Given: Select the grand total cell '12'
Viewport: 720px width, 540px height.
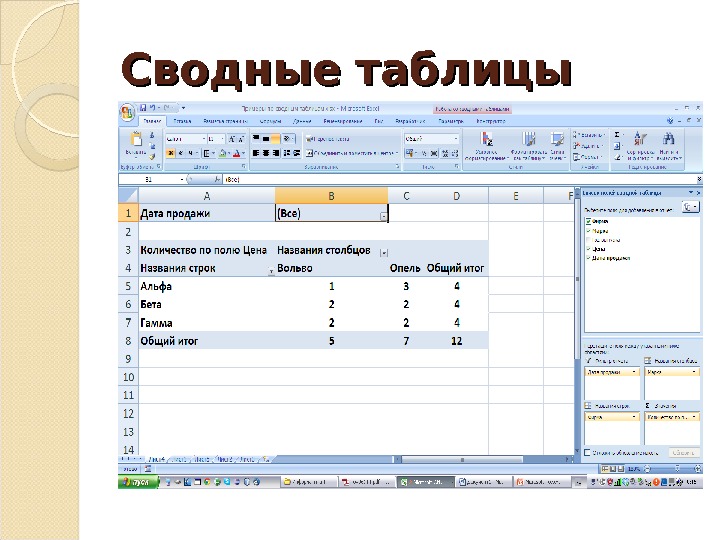Looking at the screenshot, I should (456, 341).
